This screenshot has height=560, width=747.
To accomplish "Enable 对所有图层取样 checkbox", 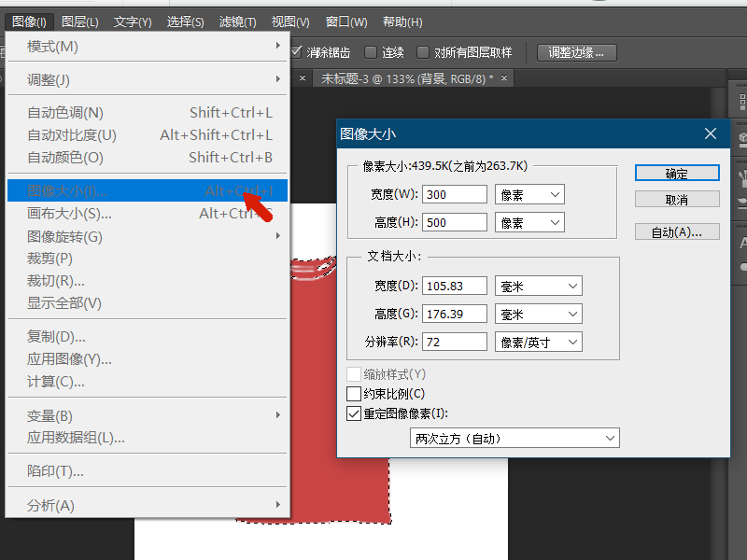I will point(423,52).
